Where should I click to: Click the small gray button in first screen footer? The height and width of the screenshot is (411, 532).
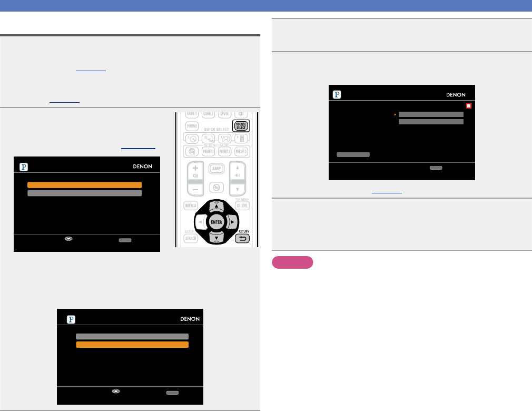pyautogui.click(x=125, y=240)
